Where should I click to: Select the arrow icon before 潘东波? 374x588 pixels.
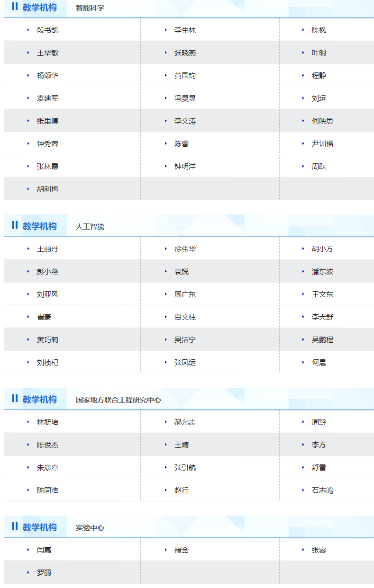click(303, 272)
